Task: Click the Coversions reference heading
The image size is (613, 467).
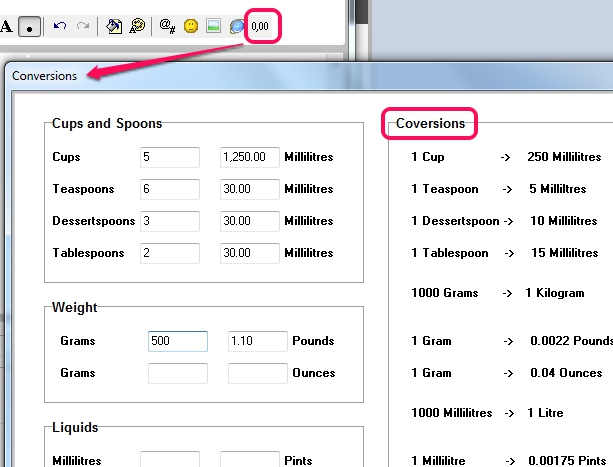Action: [x=430, y=123]
